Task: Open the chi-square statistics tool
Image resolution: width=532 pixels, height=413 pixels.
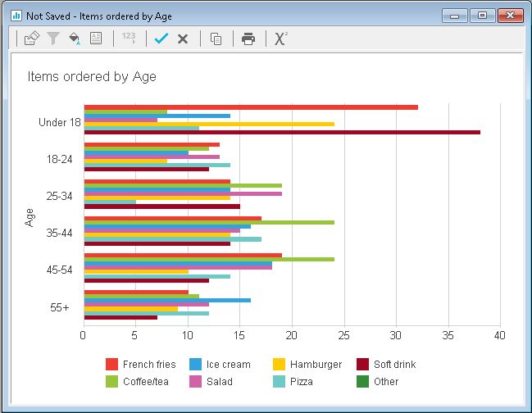Action: pos(281,39)
